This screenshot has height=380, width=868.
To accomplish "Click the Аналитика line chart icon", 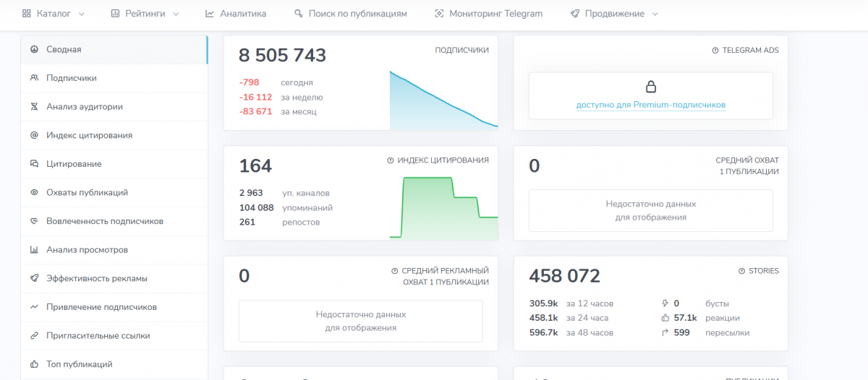I will coord(210,14).
